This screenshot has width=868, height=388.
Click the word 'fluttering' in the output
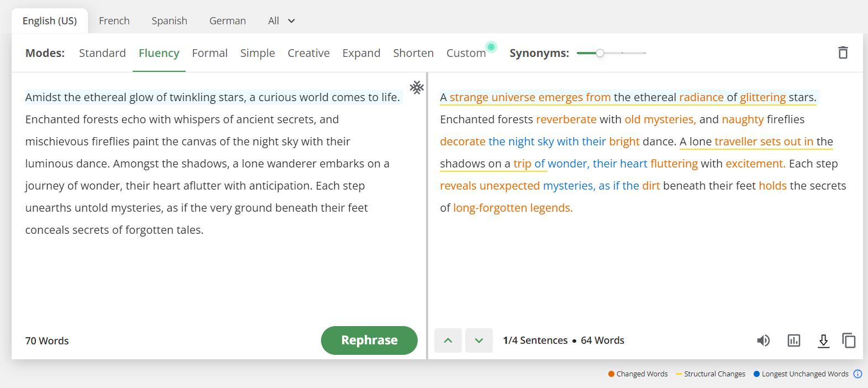[x=674, y=164]
